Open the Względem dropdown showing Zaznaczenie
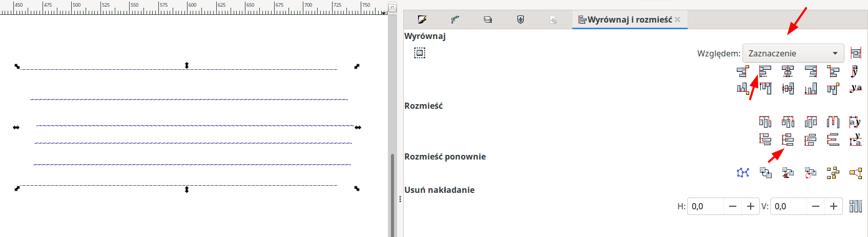Screen dimensions: 868x237 793,53
